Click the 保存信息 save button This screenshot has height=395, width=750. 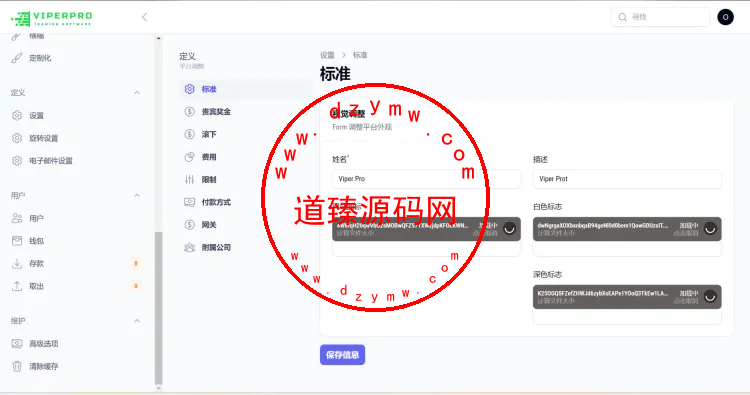click(x=342, y=355)
